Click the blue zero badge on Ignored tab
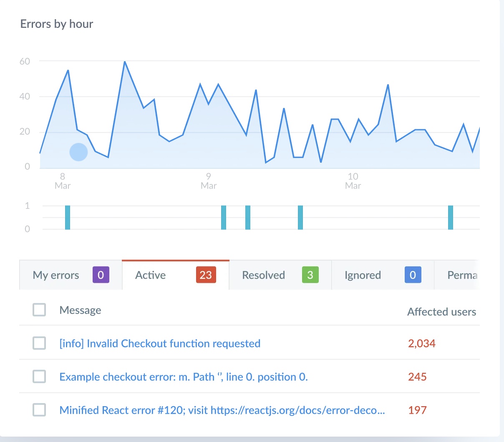The image size is (504, 442). point(413,275)
